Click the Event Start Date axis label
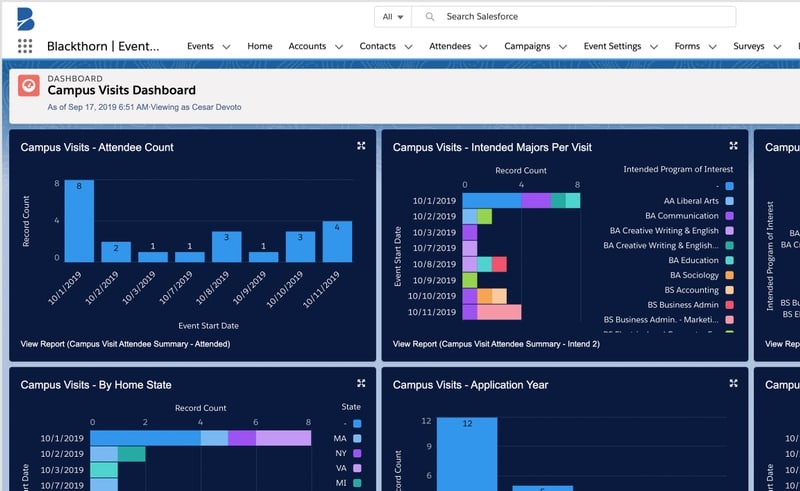 pyautogui.click(x=208, y=326)
